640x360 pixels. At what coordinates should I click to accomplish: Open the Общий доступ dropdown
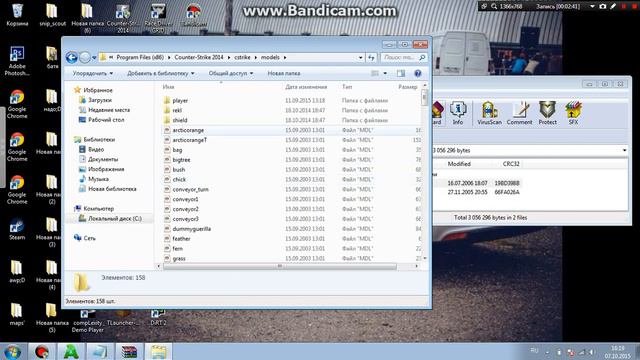(231, 73)
